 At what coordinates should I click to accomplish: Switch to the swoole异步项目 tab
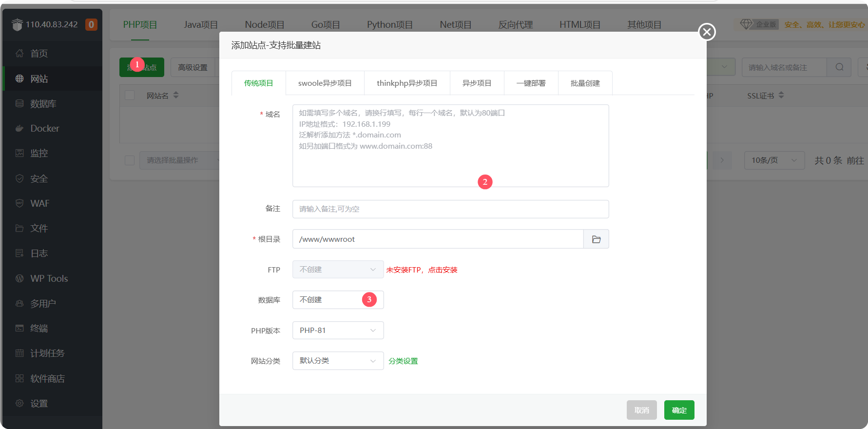(325, 83)
